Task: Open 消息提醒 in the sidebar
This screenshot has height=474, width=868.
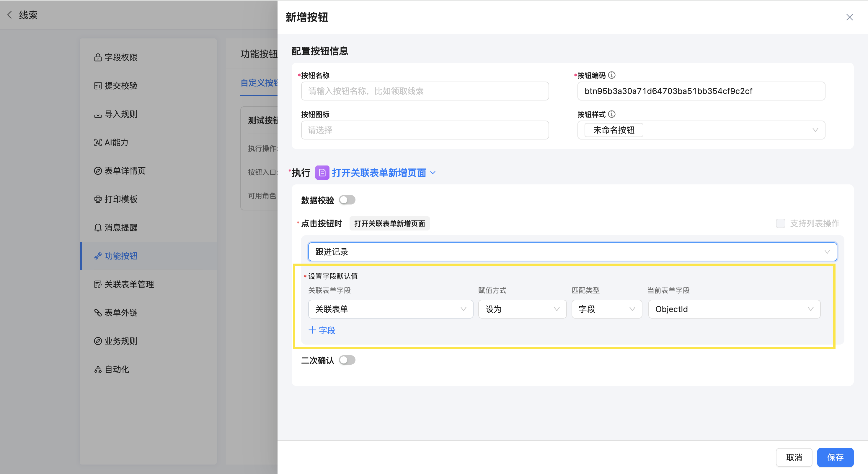Action: click(x=148, y=228)
